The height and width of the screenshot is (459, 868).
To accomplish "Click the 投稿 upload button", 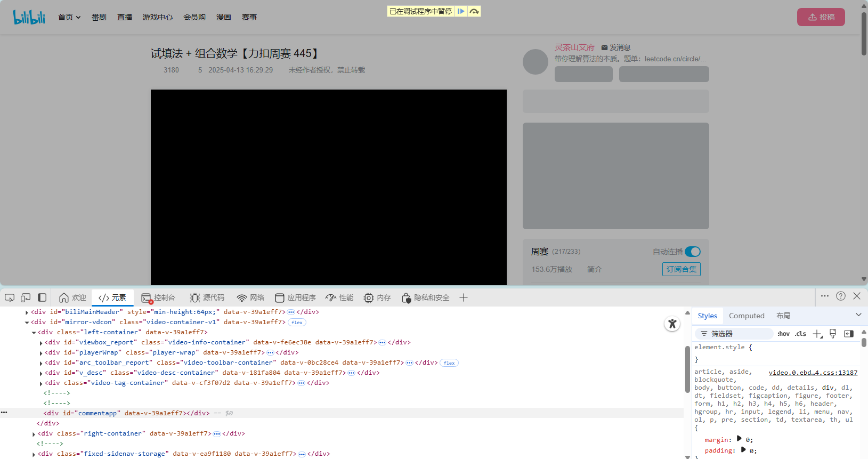I will click(x=821, y=17).
